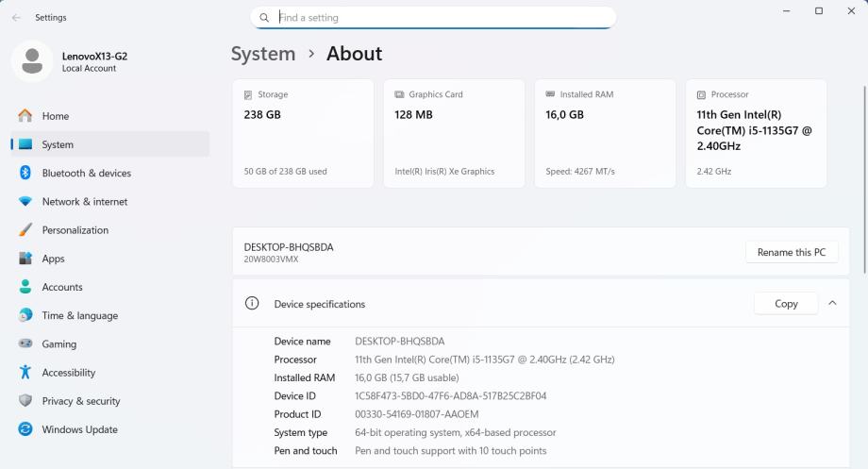
Task: Open Time & language globe icon
Action: 25,315
